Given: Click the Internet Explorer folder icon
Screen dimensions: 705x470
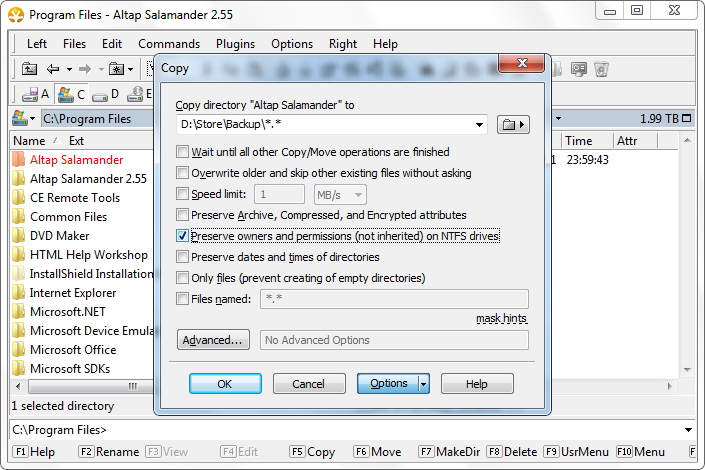Looking at the screenshot, I should coord(18,292).
